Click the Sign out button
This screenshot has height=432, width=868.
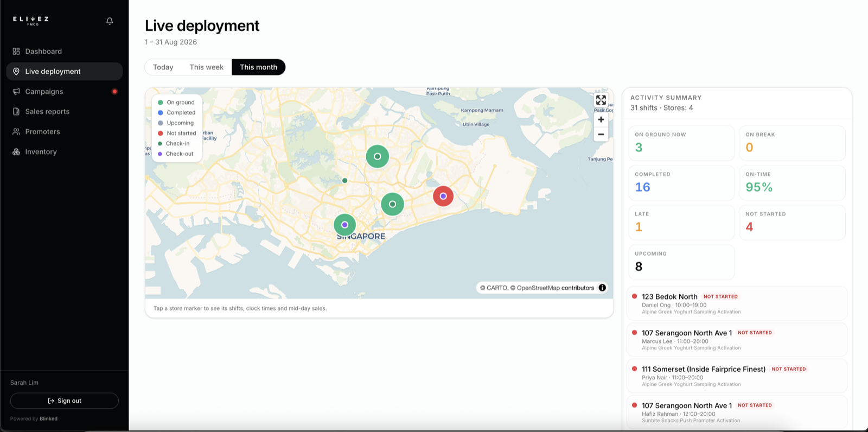pos(64,401)
